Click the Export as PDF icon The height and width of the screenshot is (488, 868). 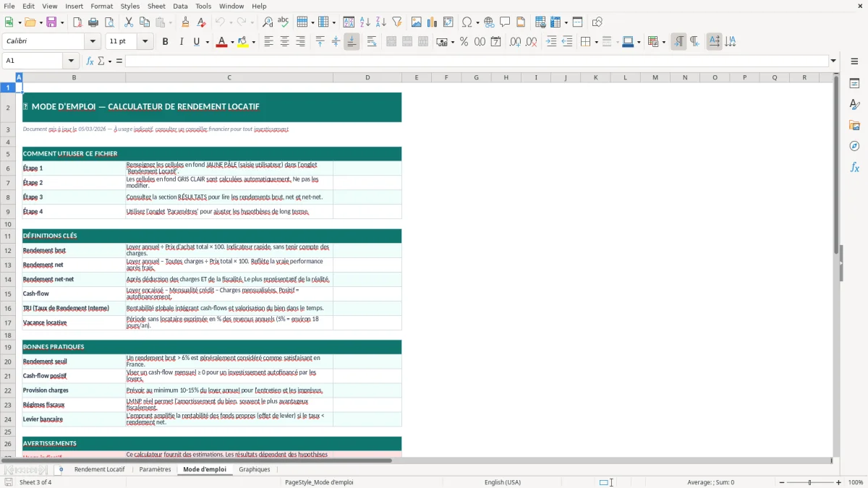[x=77, y=22]
